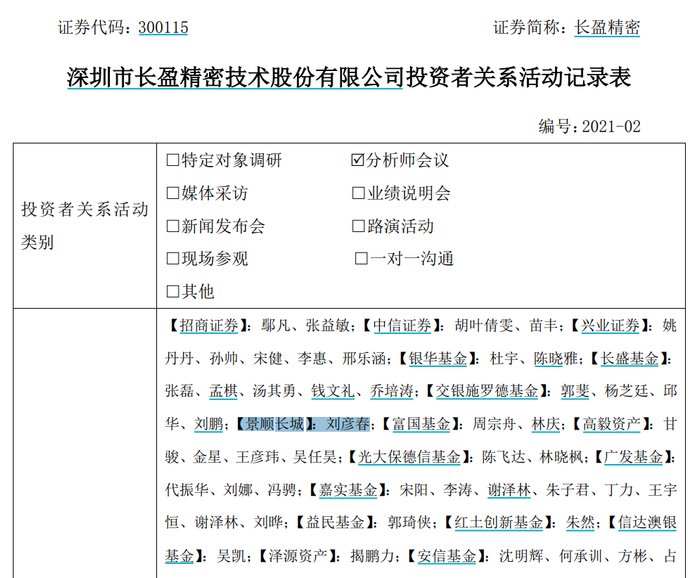The height and width of the screenshot is (578, 700).
Task: Uncheck the 分析师会议 checkbox
Action: pos(358,160)
